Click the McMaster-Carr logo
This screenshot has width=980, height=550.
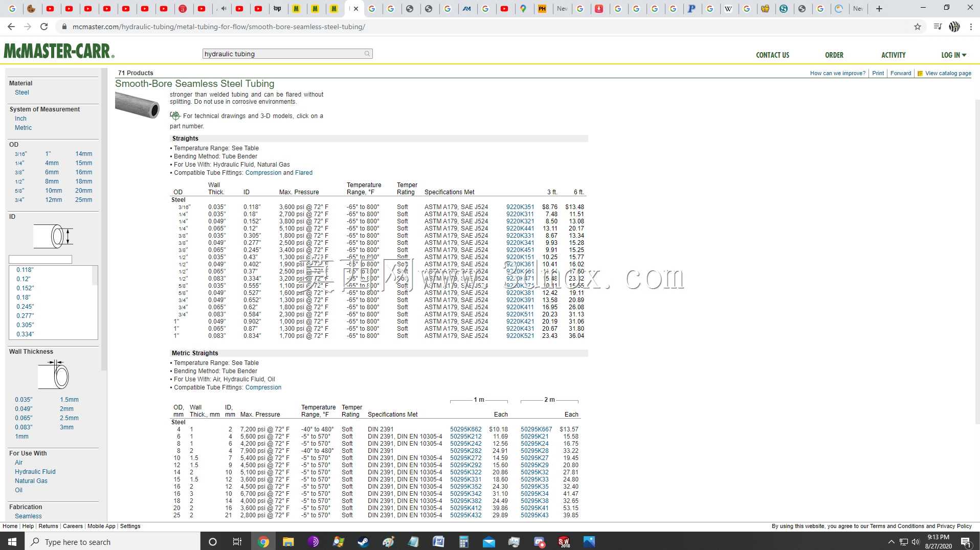59,51
